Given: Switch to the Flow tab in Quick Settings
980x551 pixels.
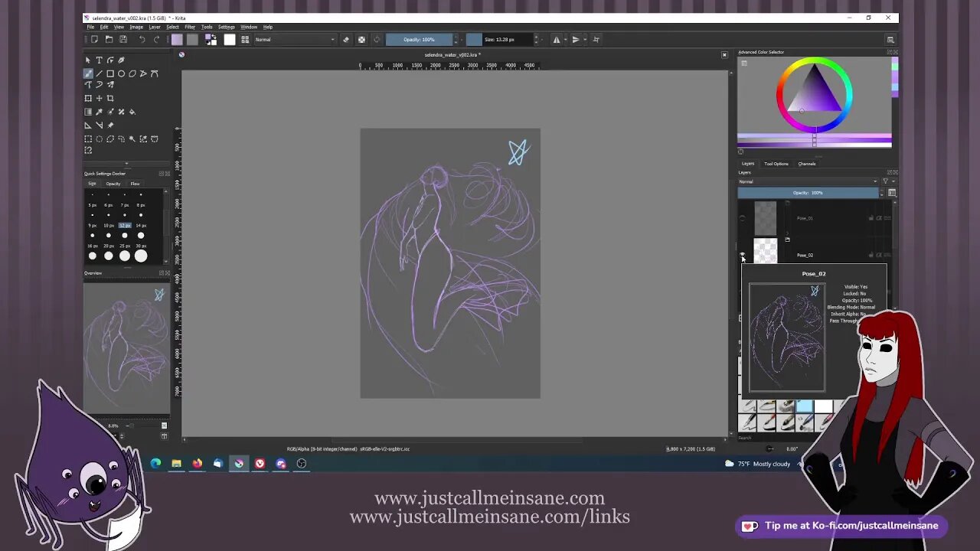Looking at the screenshot, I should tap(135, 184).
